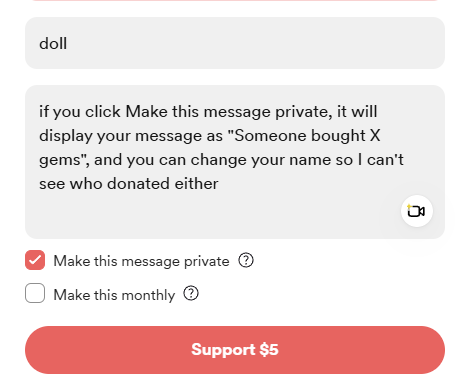Image resolution: width=464 pixels, height=389 pixels.
Task: Place cursor on "Someone" in the message
Action: click(270, 136)
